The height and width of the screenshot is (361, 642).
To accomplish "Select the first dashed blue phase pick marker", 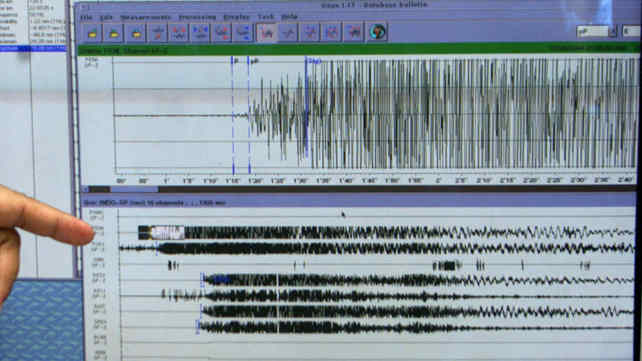I will point(233,116).
